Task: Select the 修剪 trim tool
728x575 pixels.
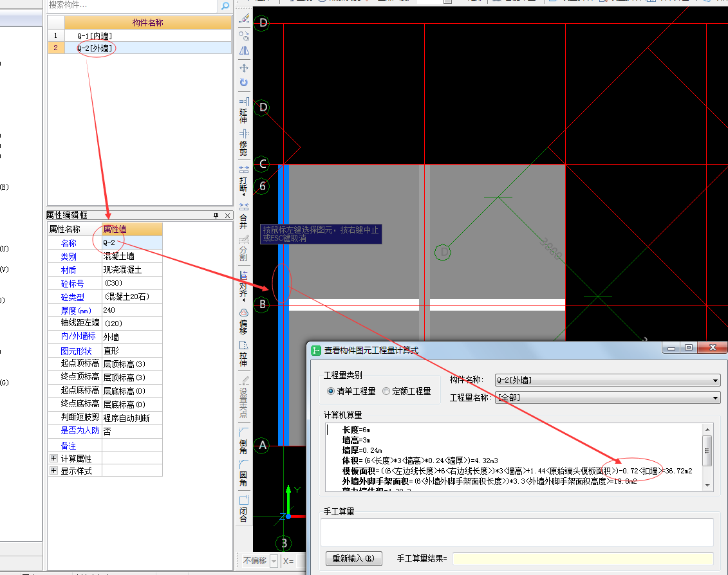Action: click(x=244, y=143)
